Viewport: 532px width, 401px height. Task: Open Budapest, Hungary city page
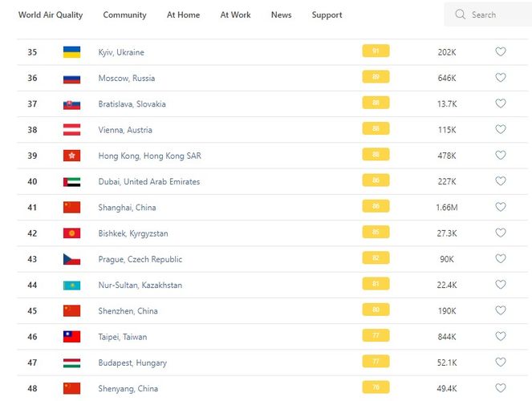[x=132, y=363]
